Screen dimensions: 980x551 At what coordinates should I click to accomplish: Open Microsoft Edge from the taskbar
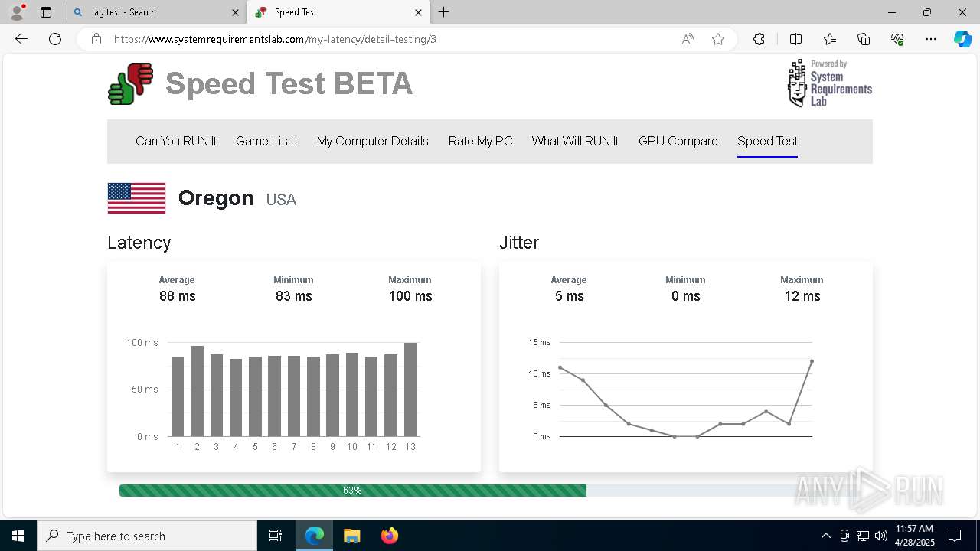315,536
